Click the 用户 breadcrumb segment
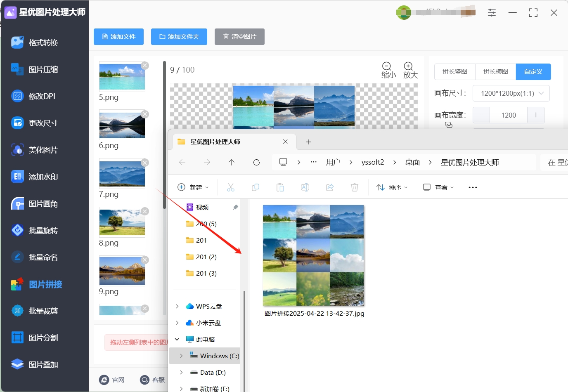 click(x=333, y=162)
